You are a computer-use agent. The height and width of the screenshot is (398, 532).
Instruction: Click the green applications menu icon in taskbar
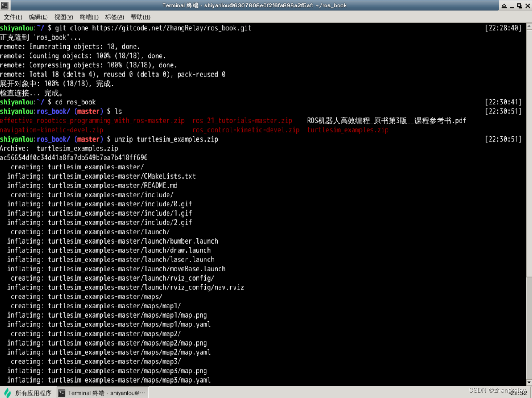point(7,393)
